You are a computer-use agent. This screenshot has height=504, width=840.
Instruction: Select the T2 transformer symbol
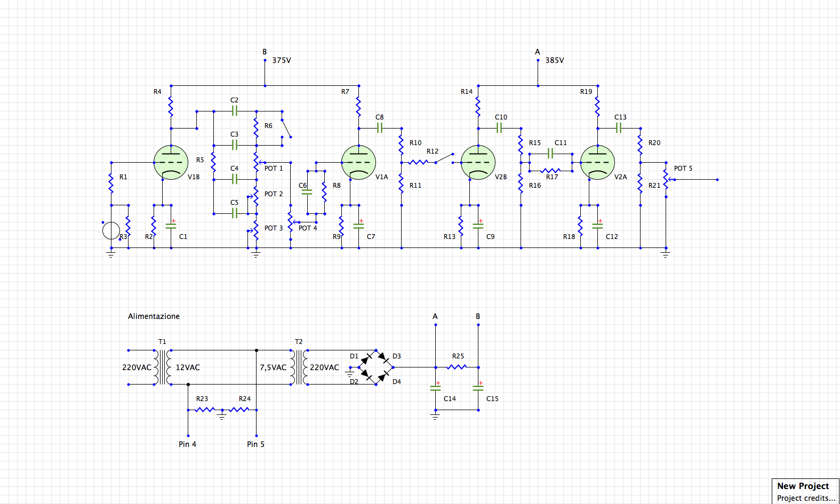point(299,367)
